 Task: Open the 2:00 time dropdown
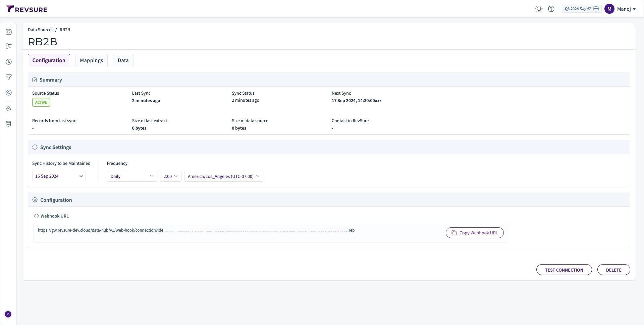coord(171,176)
